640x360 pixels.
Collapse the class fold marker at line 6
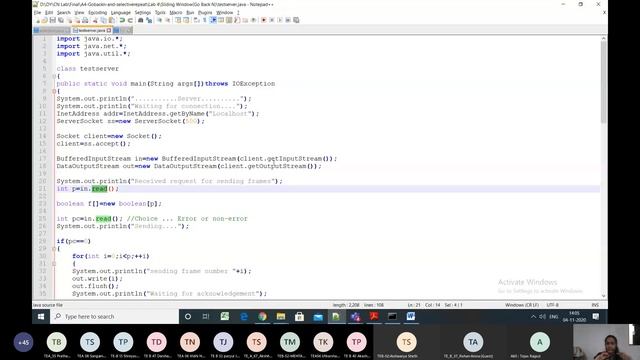pyautogui.click(x=54, y=76)
